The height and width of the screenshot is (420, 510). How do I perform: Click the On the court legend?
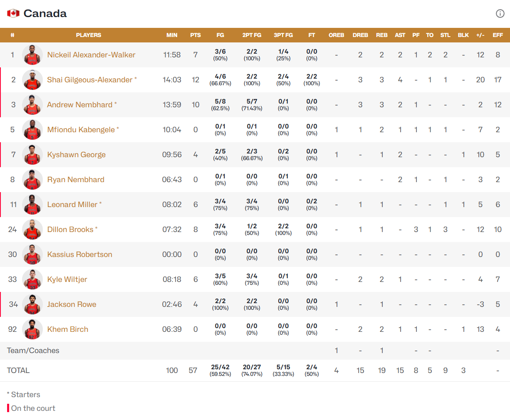tap(31, 408)
